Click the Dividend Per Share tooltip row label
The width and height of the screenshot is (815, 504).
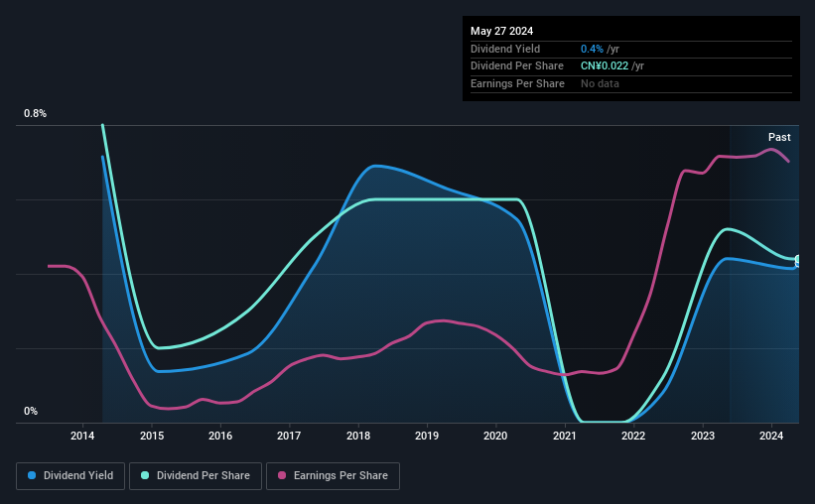(x=516, y=66)
